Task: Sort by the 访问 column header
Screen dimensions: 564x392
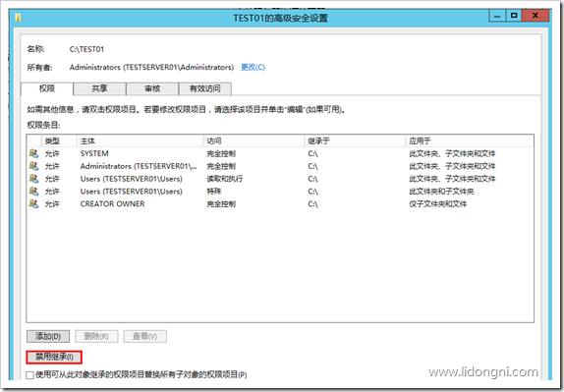Action: click(x=254, y=140)
